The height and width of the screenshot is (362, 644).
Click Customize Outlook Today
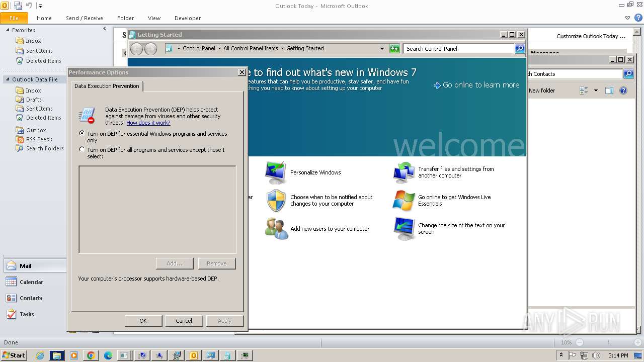(591, 36)
